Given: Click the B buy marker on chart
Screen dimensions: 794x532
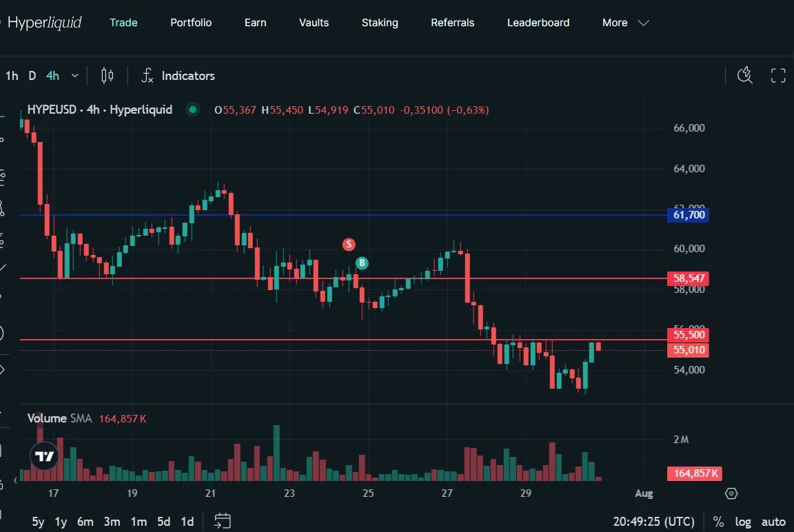Looking at the screenshot, I should [x=362, y=263].
